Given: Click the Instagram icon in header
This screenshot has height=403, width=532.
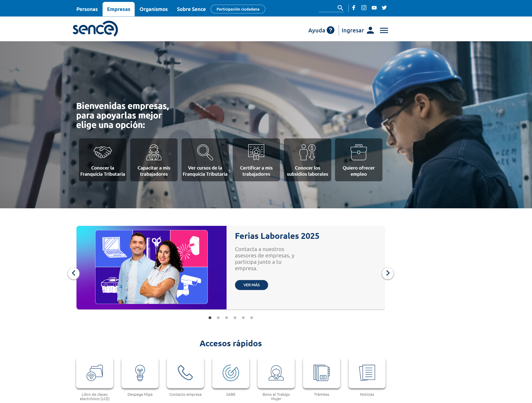Looking at the screenshot, I should (364, 8).
